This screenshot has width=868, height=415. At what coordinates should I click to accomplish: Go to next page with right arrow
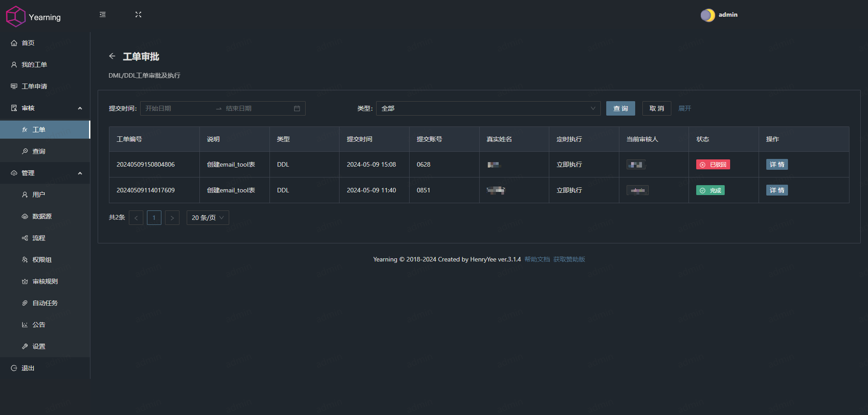(x=172, y=218)
